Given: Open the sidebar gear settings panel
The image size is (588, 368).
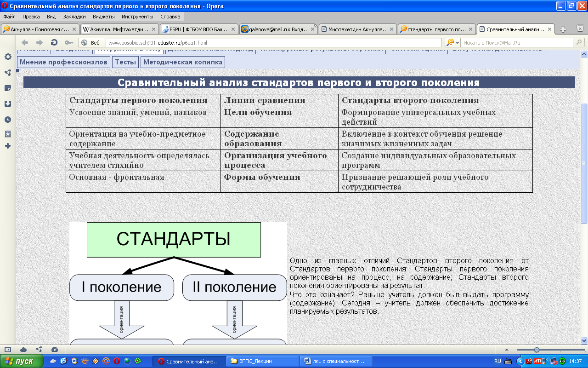Looking at the screenshot, I should (x=8, y=57).
